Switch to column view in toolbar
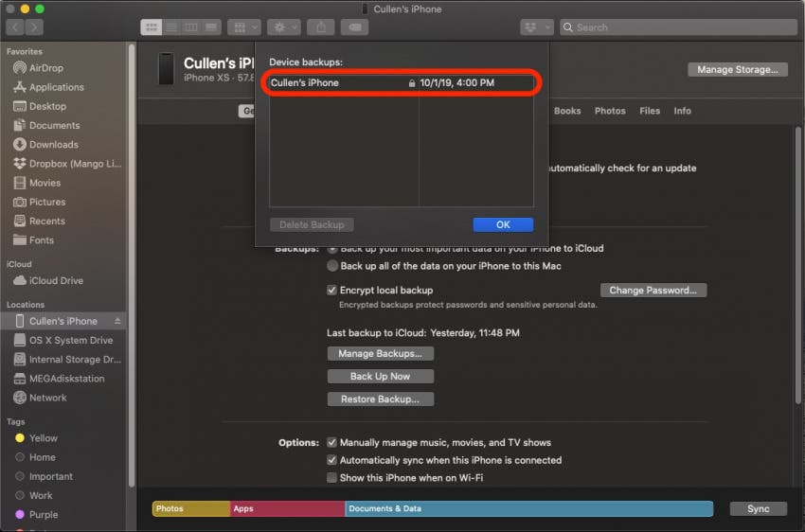Screen dimensions: 805x532 pos(191,27)
